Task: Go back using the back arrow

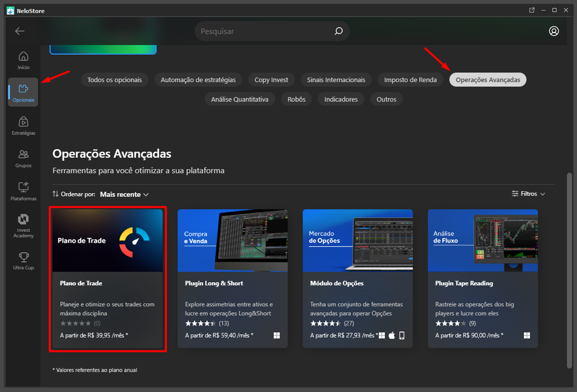Action: point(20,31)
